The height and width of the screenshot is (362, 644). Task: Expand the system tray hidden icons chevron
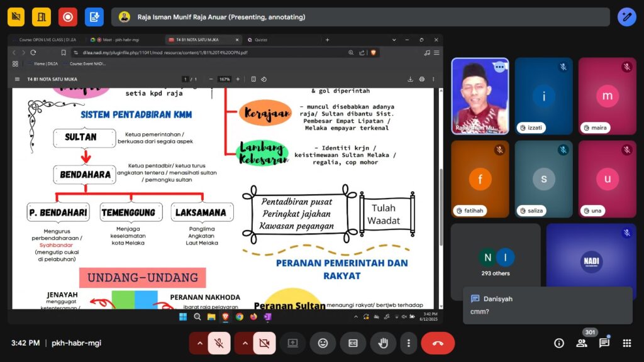(356, 317)
